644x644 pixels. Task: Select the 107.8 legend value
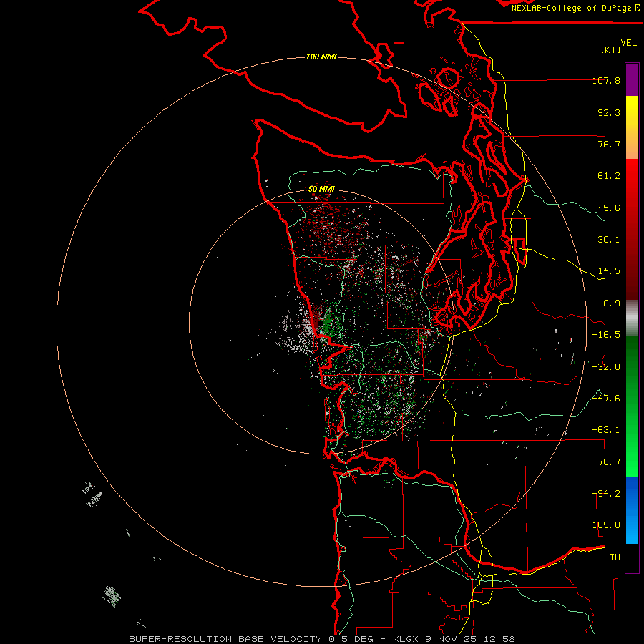(x=606, y=80)
